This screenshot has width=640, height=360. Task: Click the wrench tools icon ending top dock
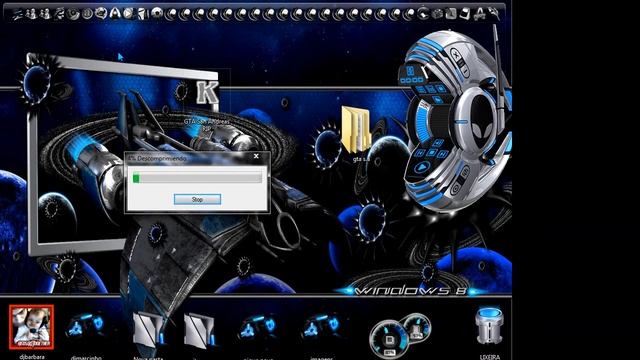[x=493, y=14]
